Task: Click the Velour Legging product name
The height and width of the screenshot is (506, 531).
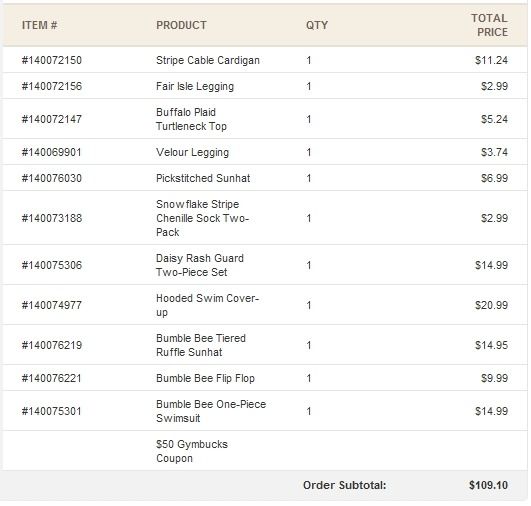Action: coord(192,152)
